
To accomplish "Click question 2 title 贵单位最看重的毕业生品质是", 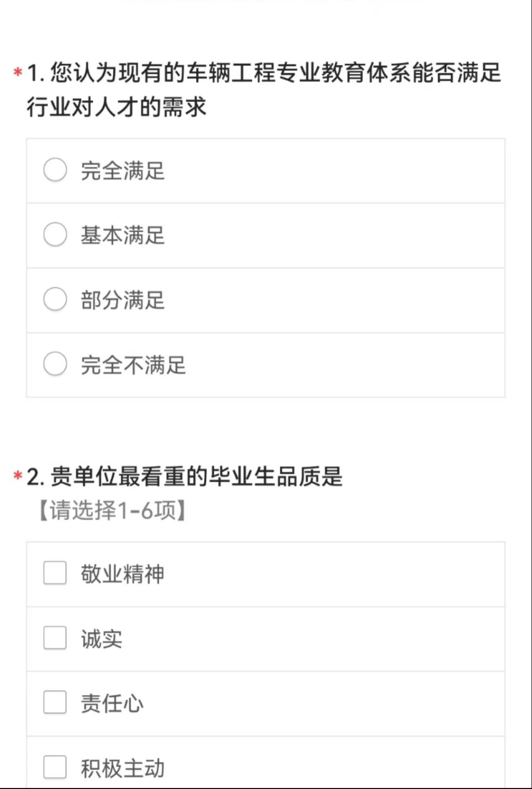I will click(x=196, y=477).
